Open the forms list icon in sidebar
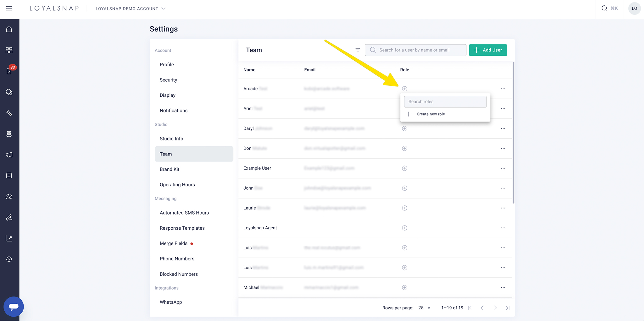Image resolution: width=644 pixels, height=321 pixels. [9, 176]
